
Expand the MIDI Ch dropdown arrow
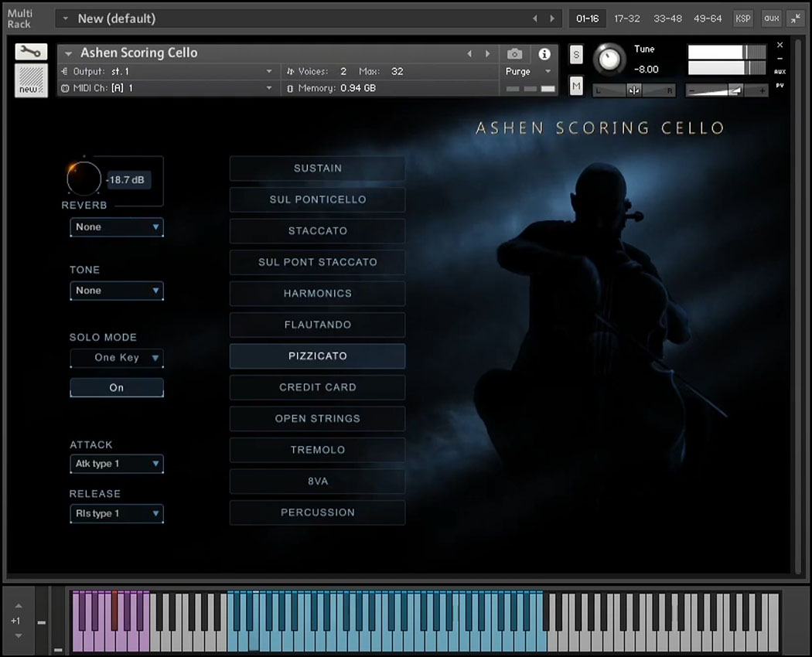pyautogui.click(x=269, y=89)
